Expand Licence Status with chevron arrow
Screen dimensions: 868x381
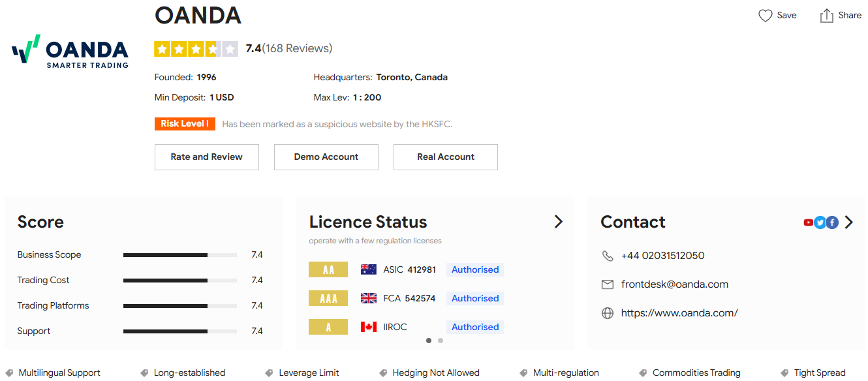click(558, 222)
